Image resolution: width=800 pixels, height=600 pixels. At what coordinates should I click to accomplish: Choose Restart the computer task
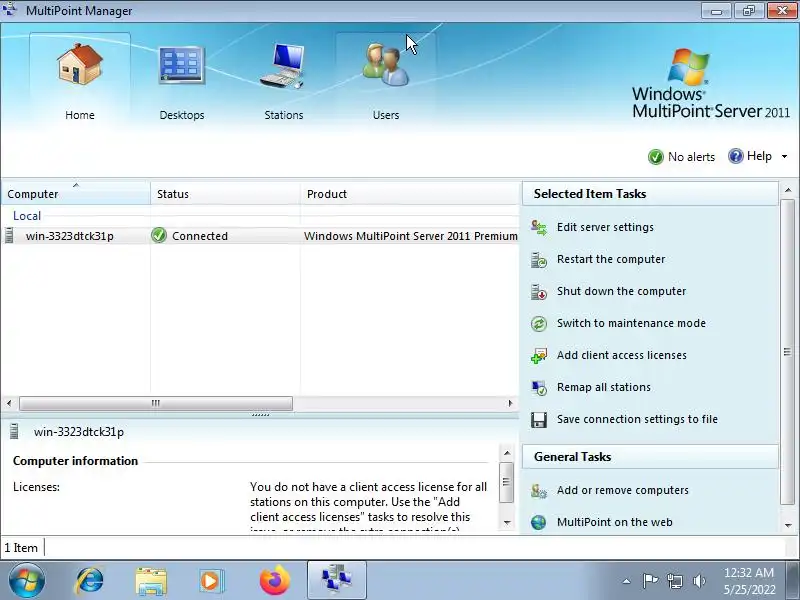[611, 259]
